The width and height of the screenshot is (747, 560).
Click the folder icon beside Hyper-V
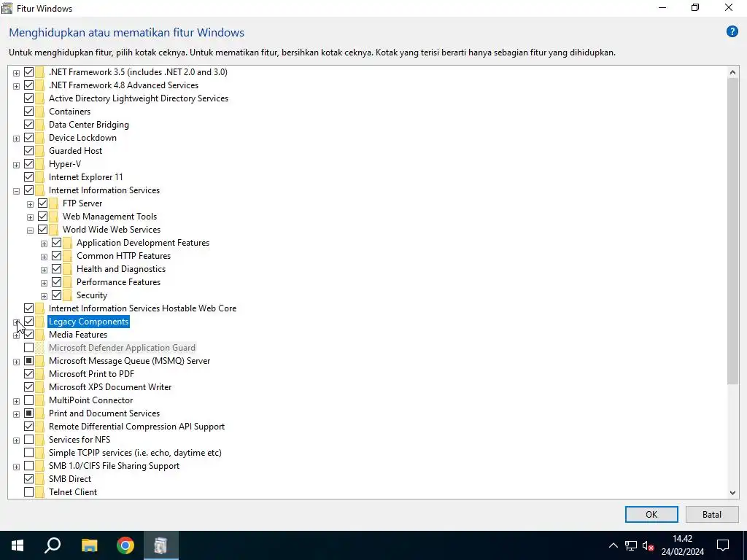point(39,164)
